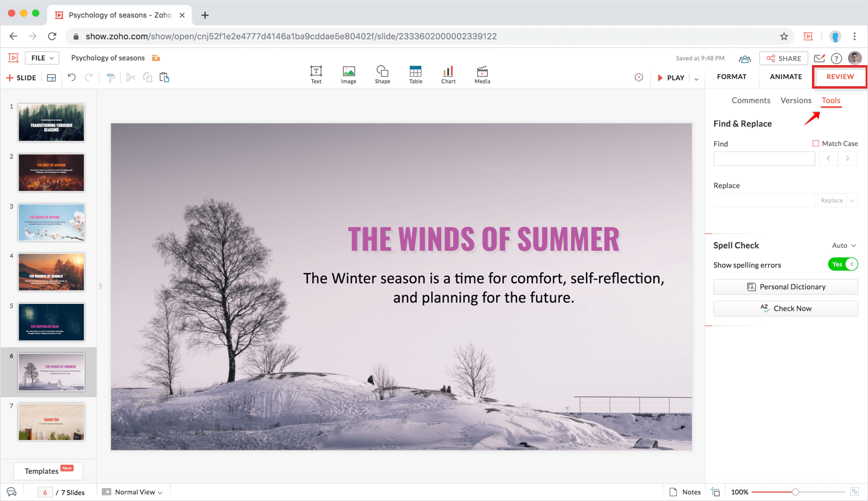
Task: Click the Undo arrow
Action: (x=72, y=77)
